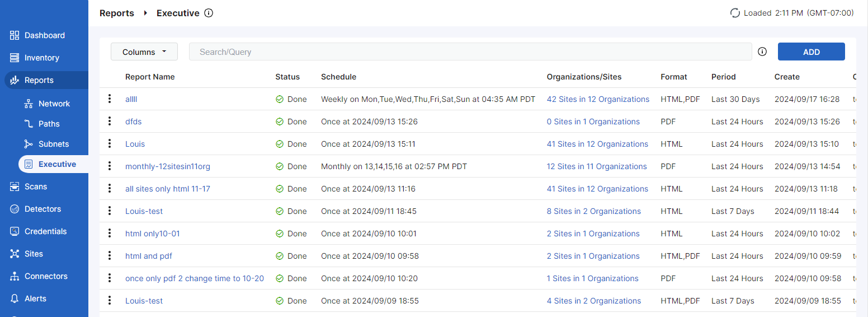
Task: Open the html and pdf report link
Action: click(149, 256)
